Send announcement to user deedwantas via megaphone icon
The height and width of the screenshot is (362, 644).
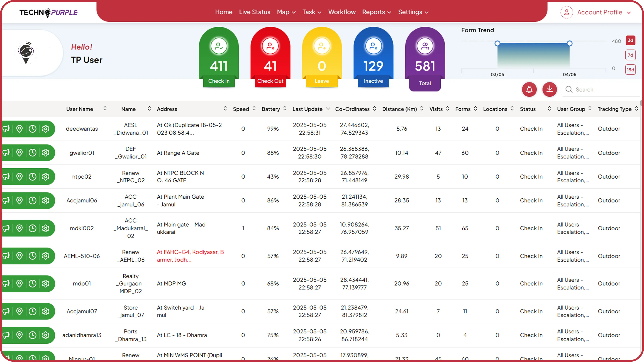[x=6, y=129]
